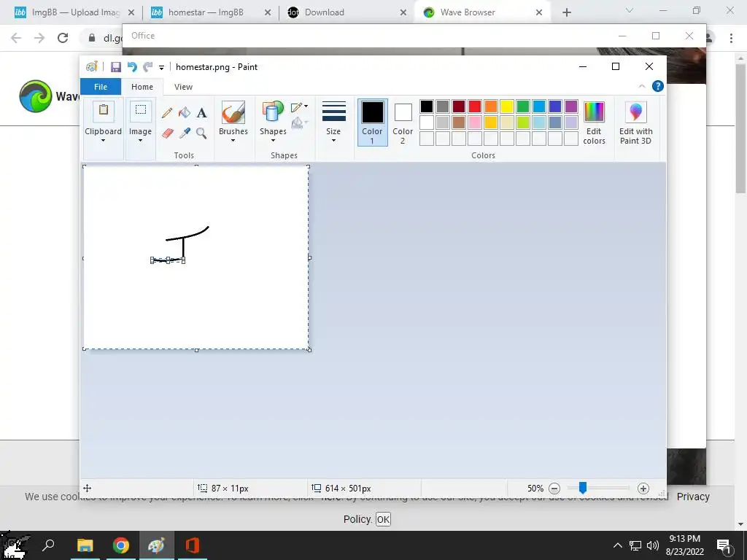Click the Brushes tool icon
The height and width of the screenshot is (560, 747).
point(233,112)
